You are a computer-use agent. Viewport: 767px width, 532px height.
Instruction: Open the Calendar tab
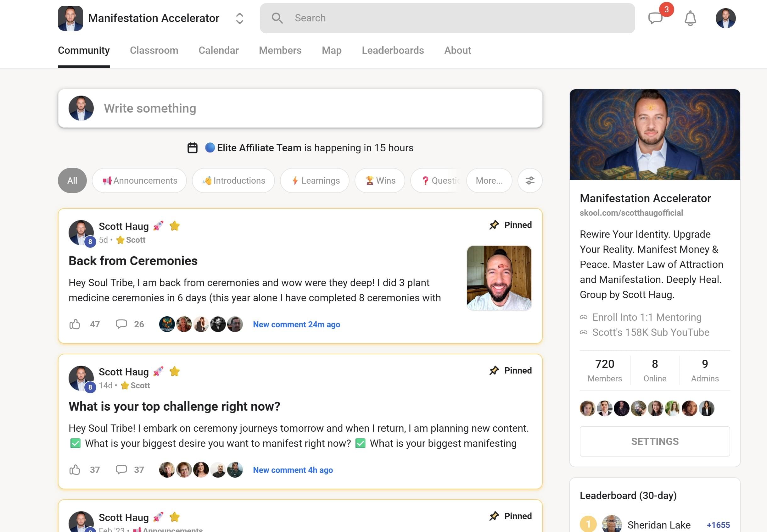pyautogui.click(x=218, y=50)
